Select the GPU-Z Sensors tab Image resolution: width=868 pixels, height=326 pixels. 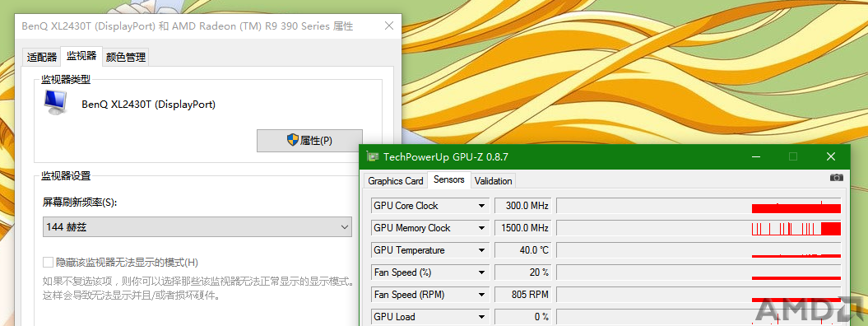(x=449, y=179)
